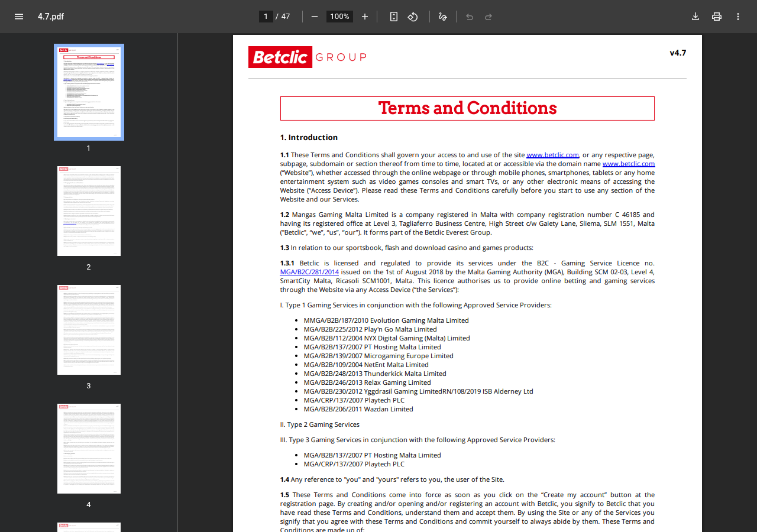757x532 pixels.
Task: Click the Play'n Go Malta Limited entry
Action: point(370,329)
